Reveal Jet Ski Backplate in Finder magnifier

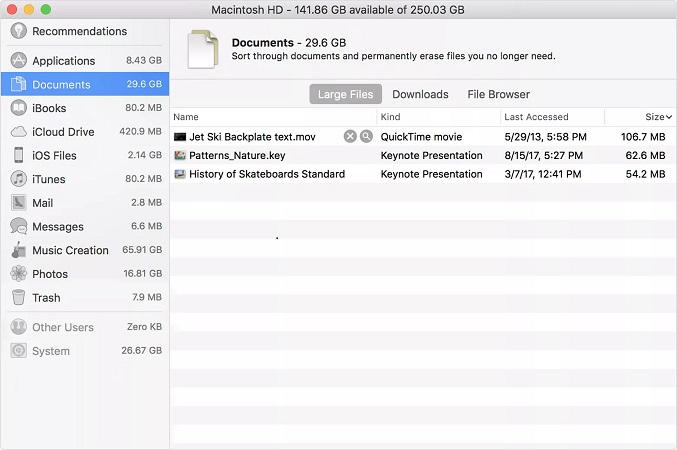tap(366, 136)
